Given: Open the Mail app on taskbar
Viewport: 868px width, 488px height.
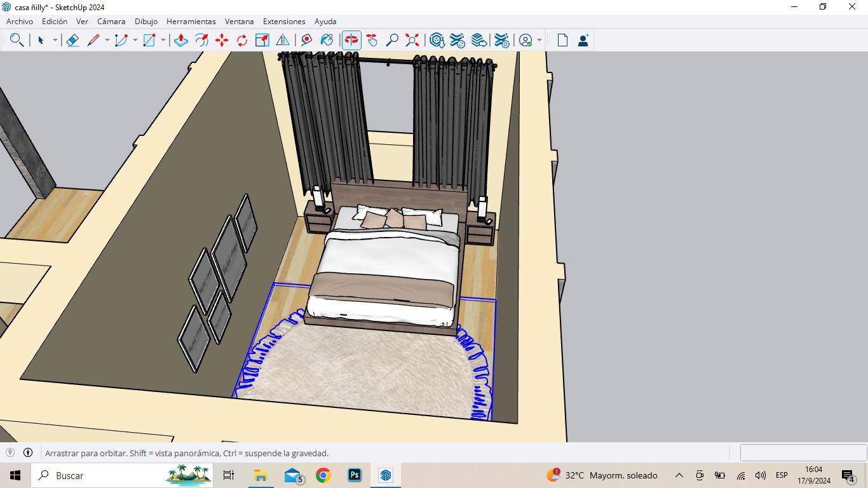Looking at the screenshot, I should point(292,475).
